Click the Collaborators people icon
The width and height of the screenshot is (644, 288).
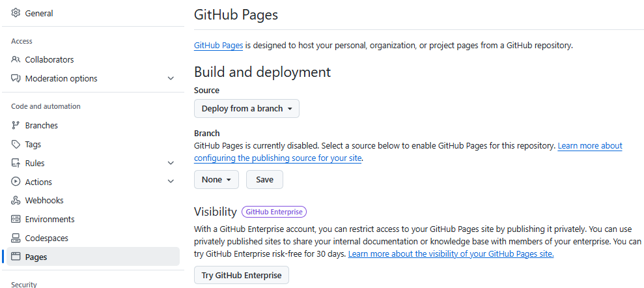[x=16, y=59]
